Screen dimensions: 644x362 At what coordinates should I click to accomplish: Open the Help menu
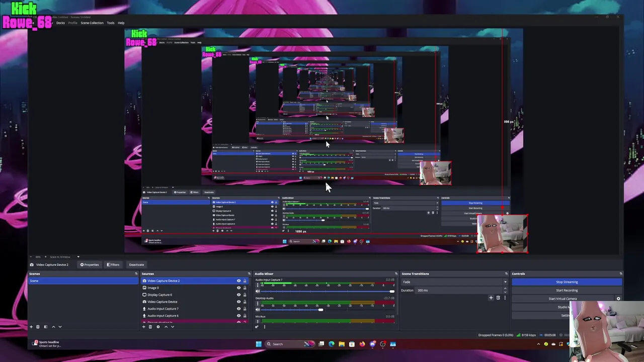pos(121,23)
